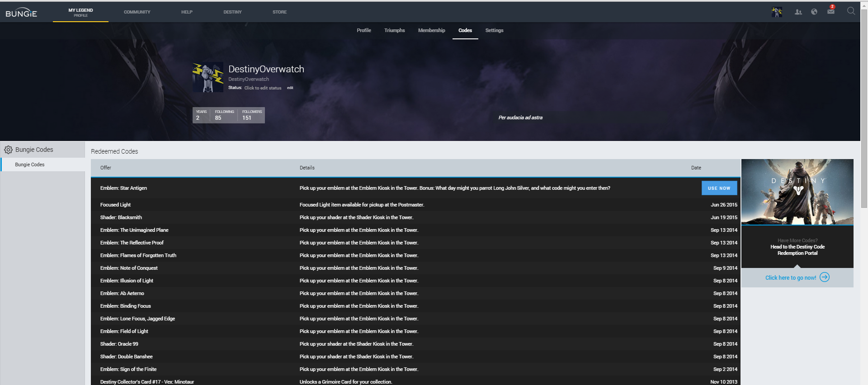Viewport: 868px width, 385px height.
Task: Click 'Emblem: Sign of the Finite' row
Action: pos(415,369)
